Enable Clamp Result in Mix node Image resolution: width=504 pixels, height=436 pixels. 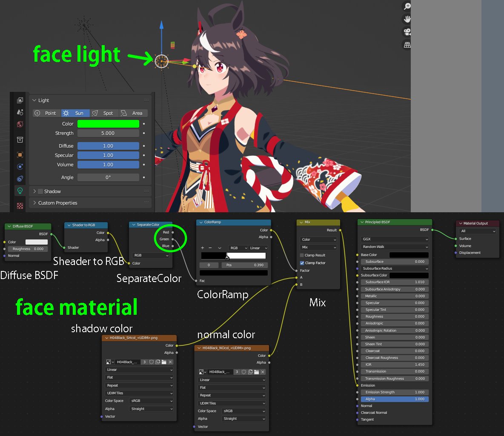pos(302,255)
